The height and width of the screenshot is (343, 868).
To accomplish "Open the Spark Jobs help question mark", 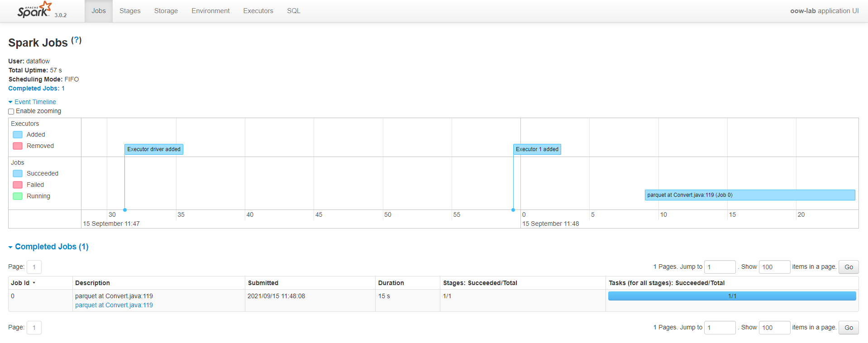I will [76, 40].
